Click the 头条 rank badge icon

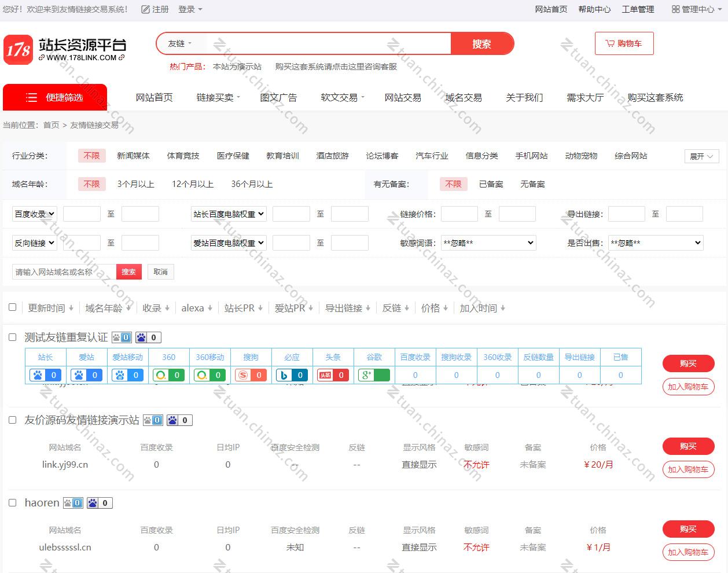coord(333,375)
